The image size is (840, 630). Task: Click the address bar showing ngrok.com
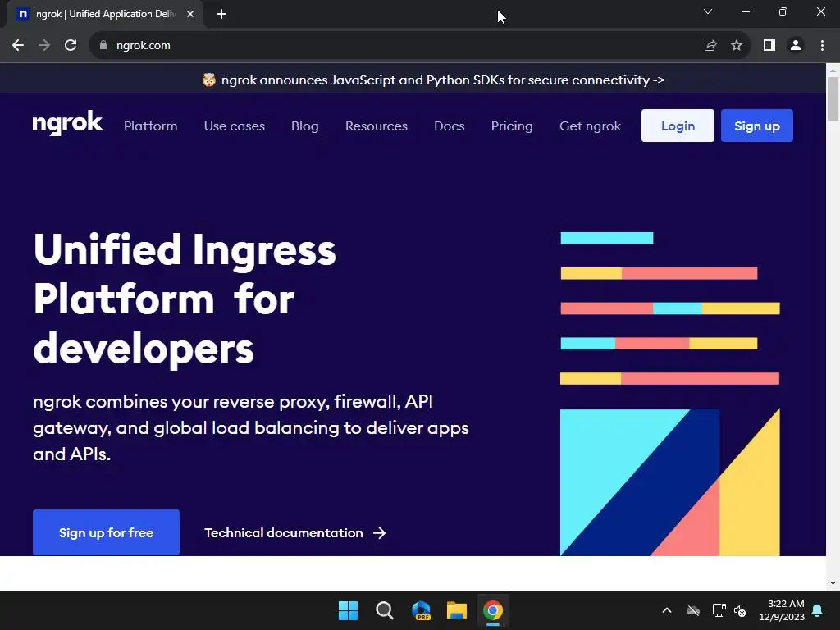(396, 46)
